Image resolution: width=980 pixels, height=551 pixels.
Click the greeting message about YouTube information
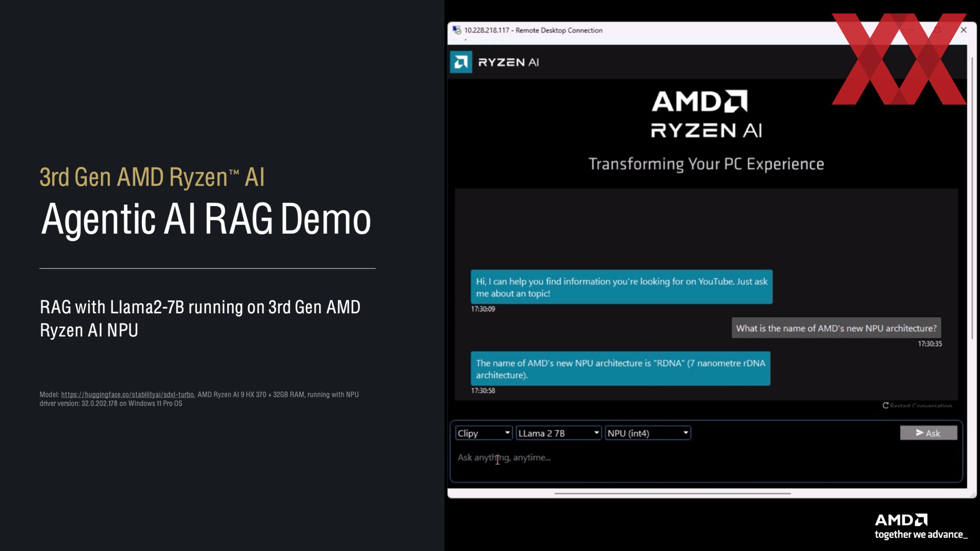click(x=621, y=287)
